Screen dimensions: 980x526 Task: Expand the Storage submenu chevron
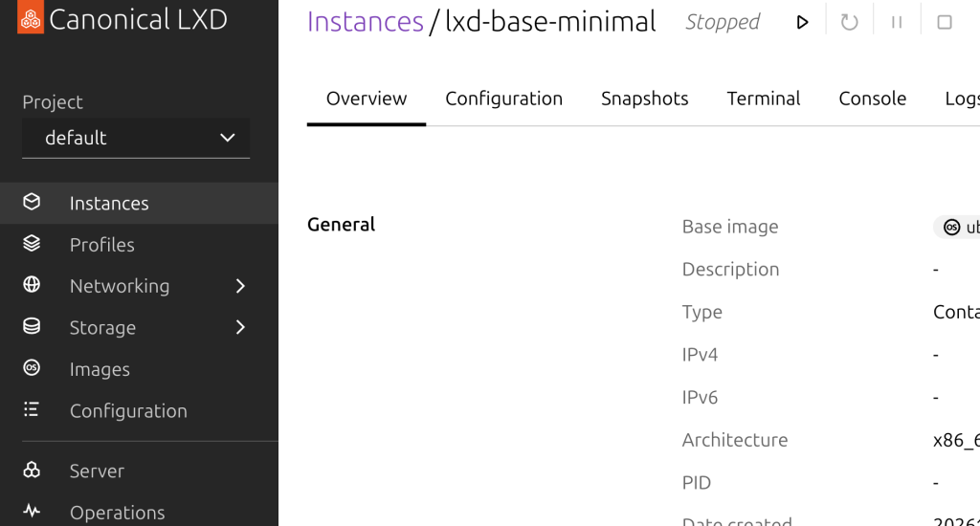click(240, 327)
